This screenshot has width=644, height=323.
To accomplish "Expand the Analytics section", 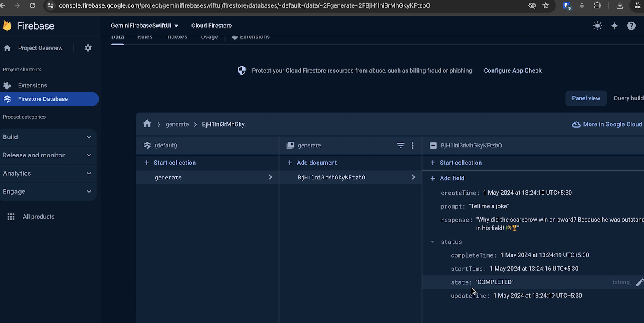I will coord(48,174).
